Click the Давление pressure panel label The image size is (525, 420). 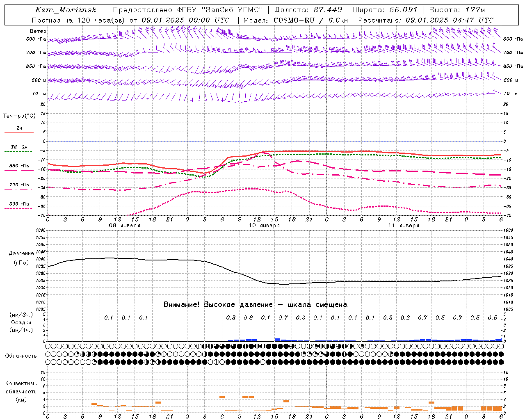(x=21, y=253)
